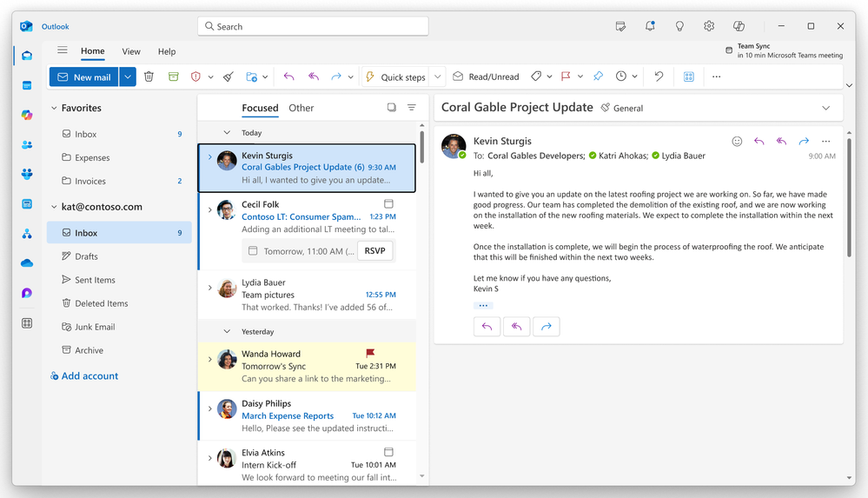Open the Settings gear icon
This screenshot has width=868, height=498.
point(709,26)
